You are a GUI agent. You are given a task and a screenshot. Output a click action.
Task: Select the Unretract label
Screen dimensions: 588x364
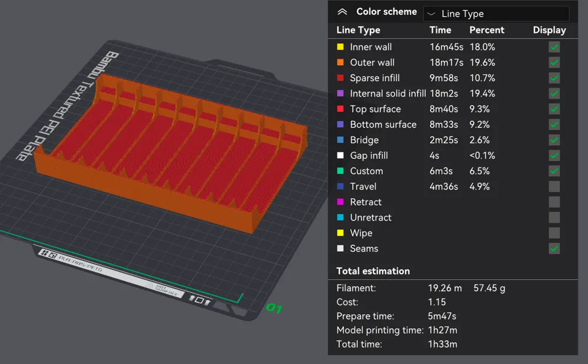(370, 218)
